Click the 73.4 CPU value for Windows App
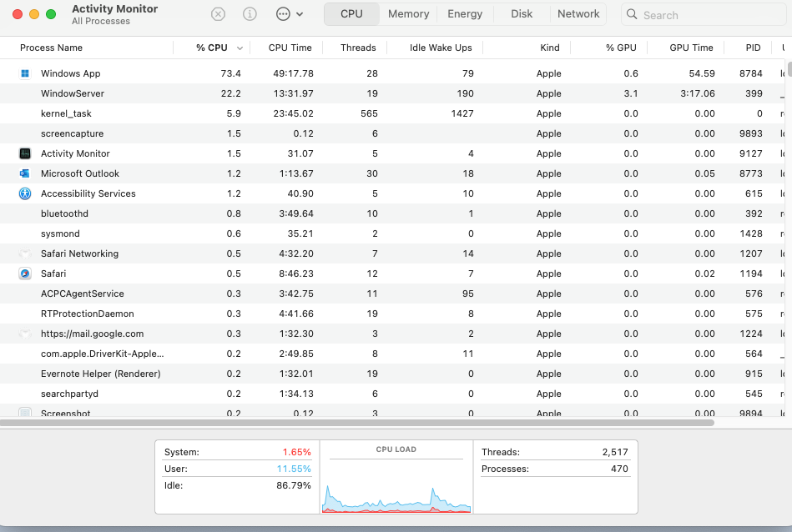 (x=231, y=73)
